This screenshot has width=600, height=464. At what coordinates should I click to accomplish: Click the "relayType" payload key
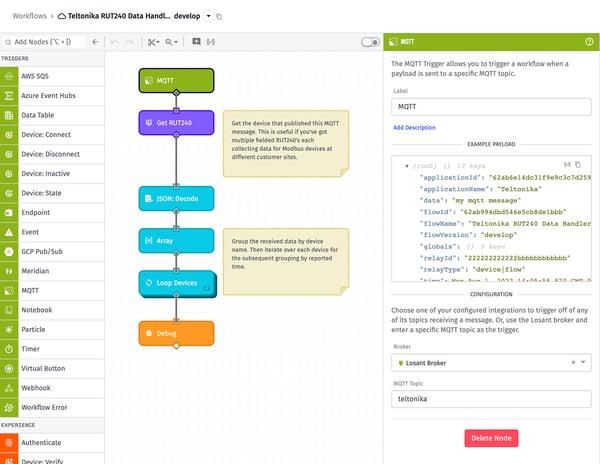[x=443, y=270]
